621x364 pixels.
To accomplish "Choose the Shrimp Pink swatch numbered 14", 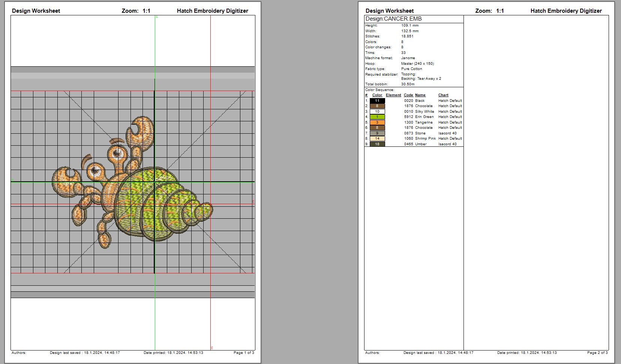I will (x=377, y=139).
